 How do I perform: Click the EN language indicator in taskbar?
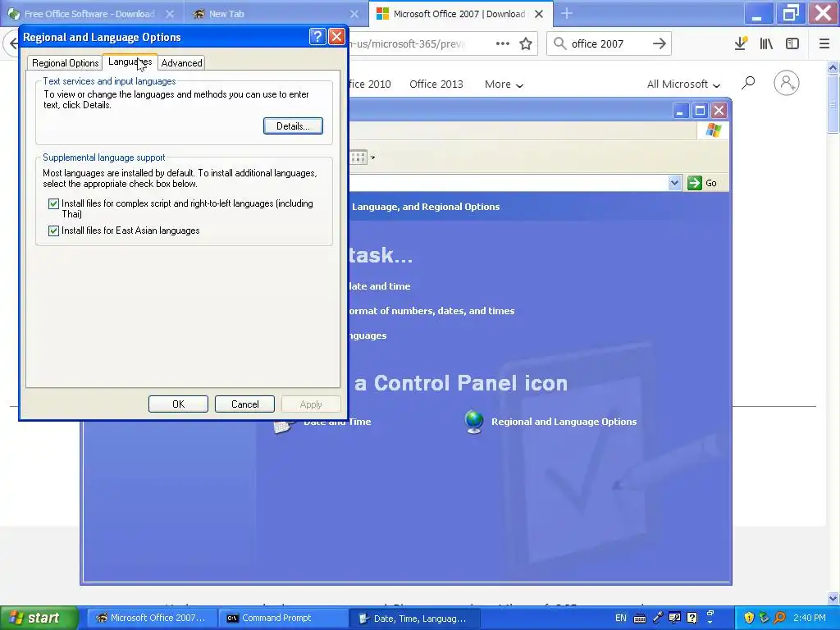(620, 618)
